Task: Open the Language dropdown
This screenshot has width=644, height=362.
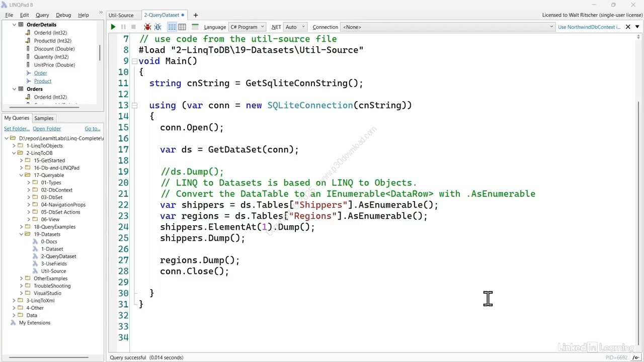Action: pyautogui.click(x=247, y=27)
